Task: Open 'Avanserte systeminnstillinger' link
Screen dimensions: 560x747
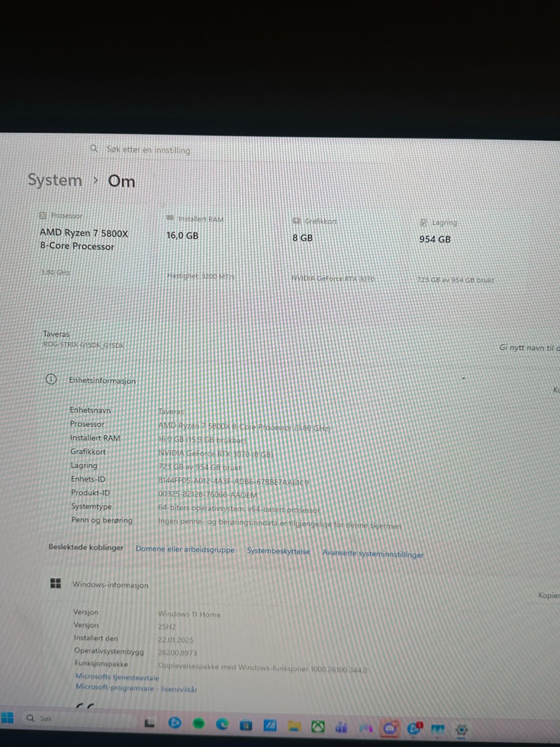Action: (373, 553)
